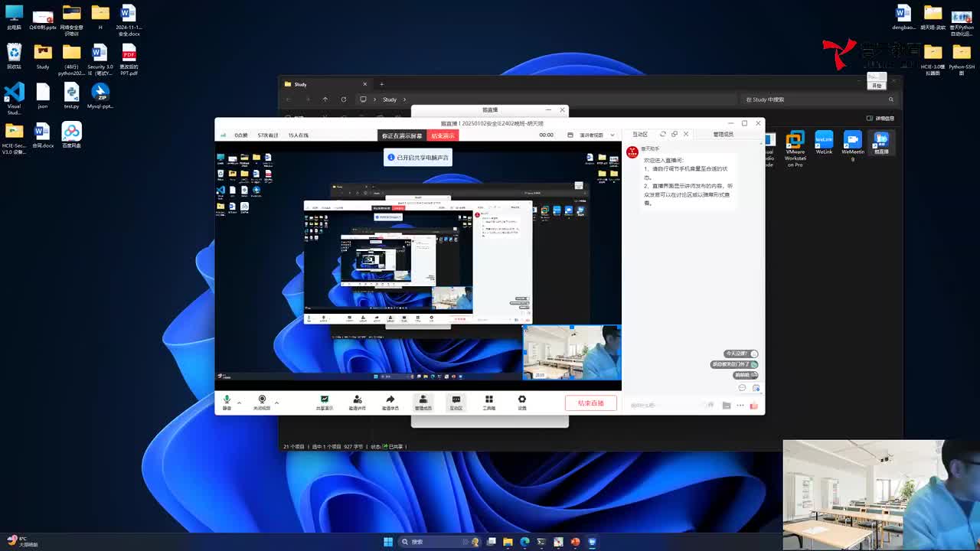Open the 此电脑 This PC desktop icon
980x551 pixels.
14,18
